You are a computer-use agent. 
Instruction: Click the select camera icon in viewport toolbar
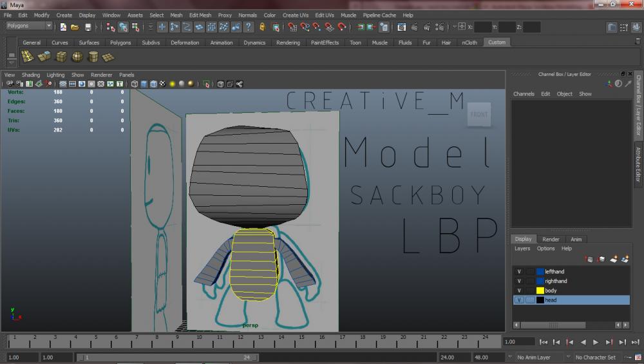coord(10,84)
